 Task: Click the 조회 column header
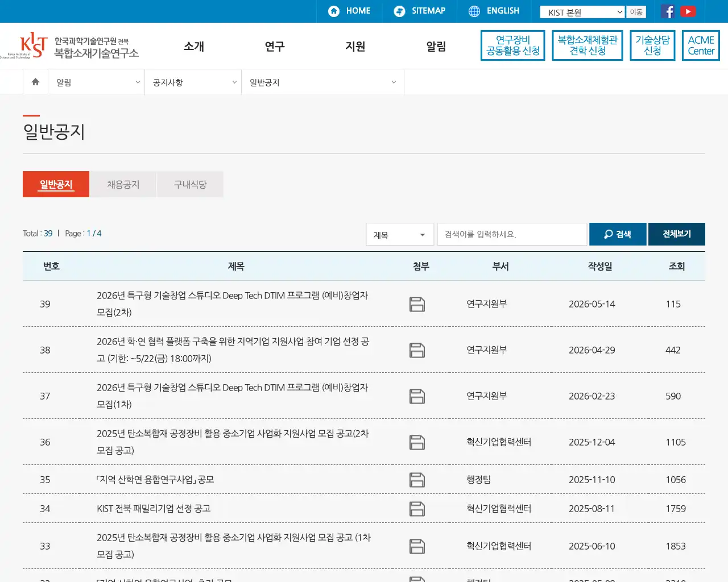click(x=677, y=266)
